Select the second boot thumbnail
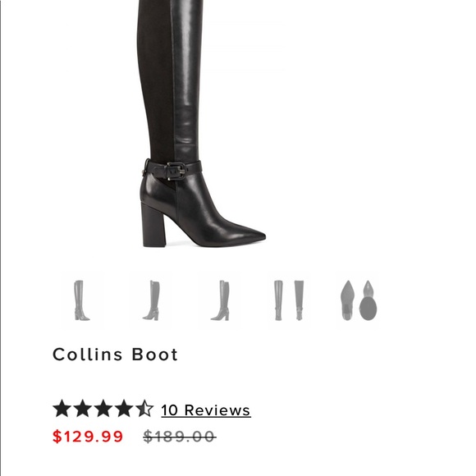 (151, 300)
